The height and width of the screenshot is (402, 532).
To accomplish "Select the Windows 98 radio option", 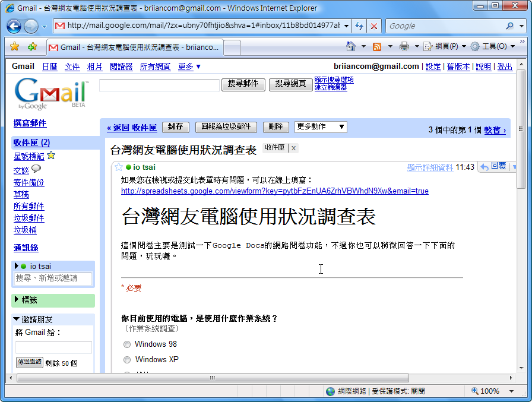I will [x=127, y=344].
